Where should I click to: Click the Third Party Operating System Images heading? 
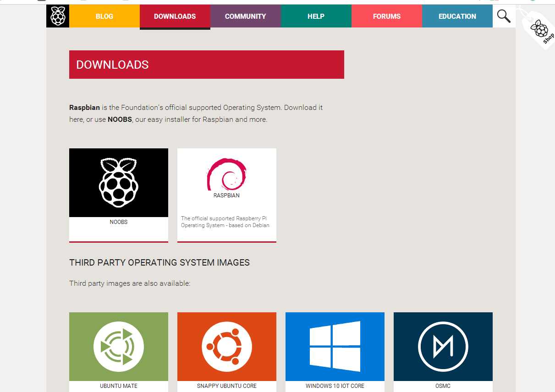159,262
